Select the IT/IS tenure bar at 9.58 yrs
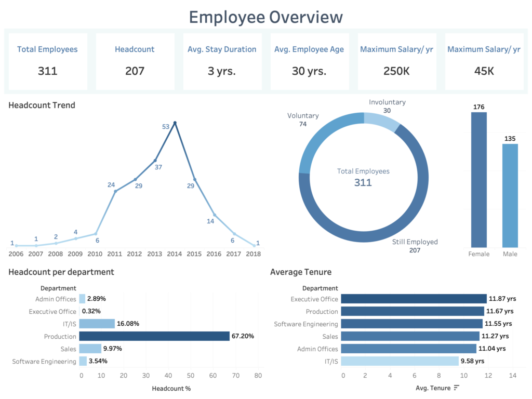Screen dimensions: 532x399 click(400, 361)
